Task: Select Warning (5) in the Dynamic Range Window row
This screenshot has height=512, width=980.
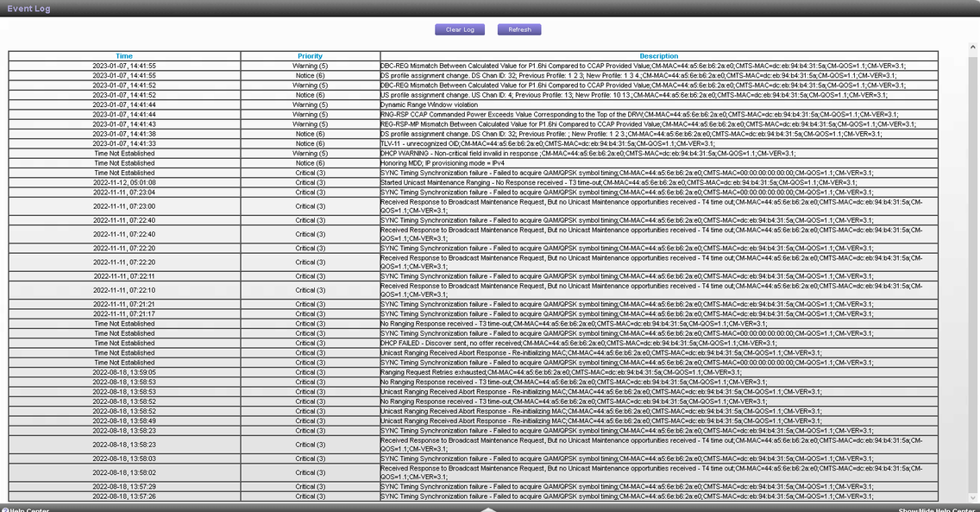Action: pyautogui.click(x=310, y=104)
